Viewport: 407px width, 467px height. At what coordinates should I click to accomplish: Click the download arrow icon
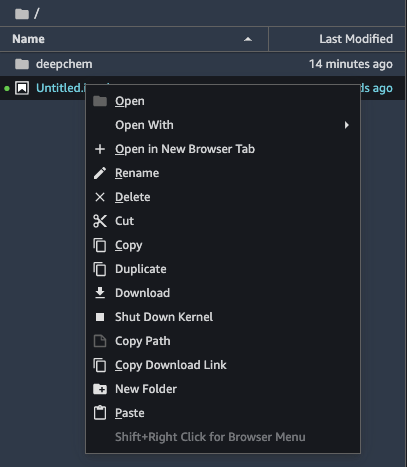(x=100, y=293)
